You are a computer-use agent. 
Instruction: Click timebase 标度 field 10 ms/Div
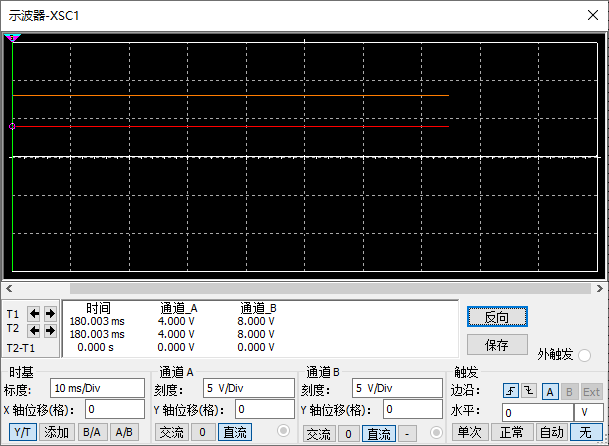coord(97,388)
